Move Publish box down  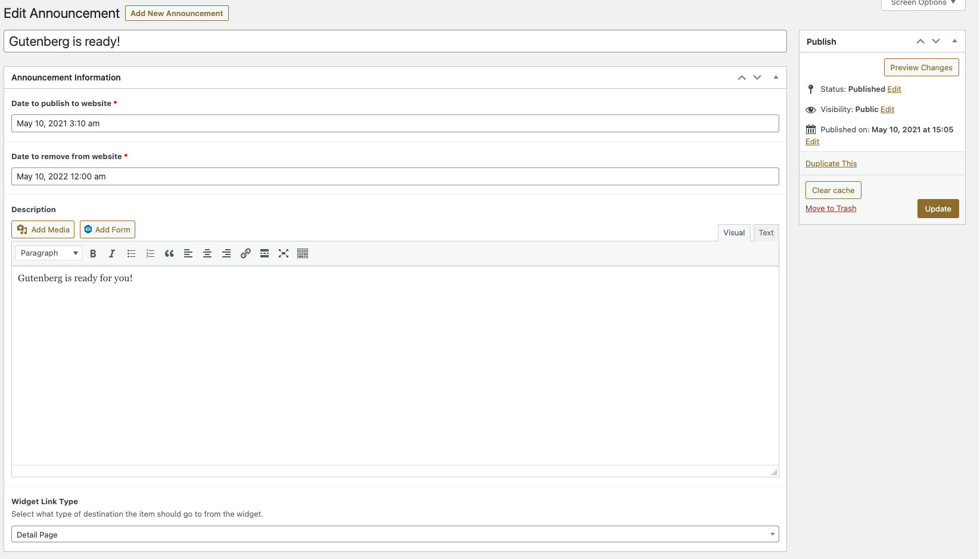point(936,41)
